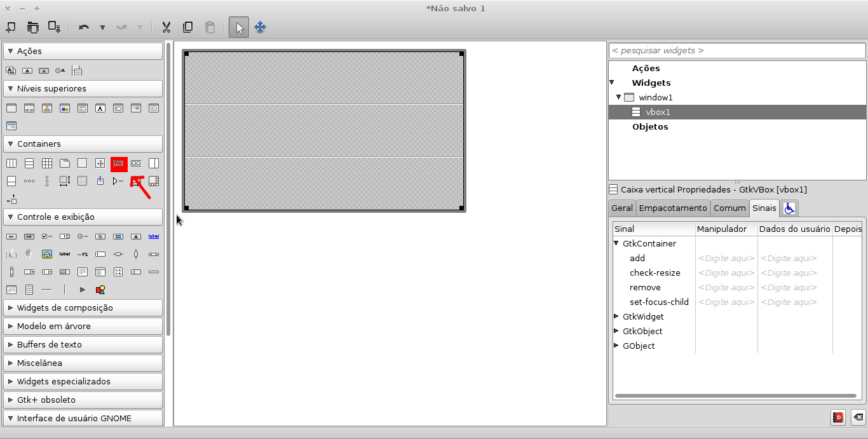868x439 pixels.
Task: Pick the Image widget house icon
Action: 47,254
